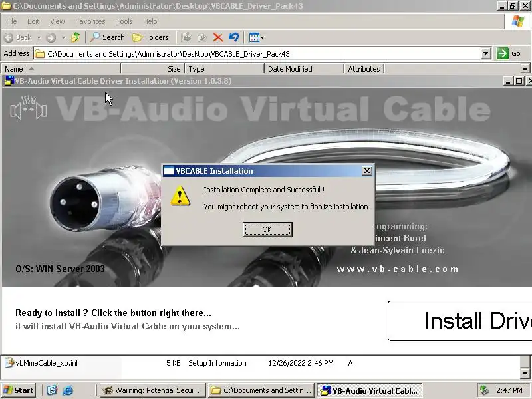The height and width of the screenshot is (399, 532).
Task: Open the Favorites menu
Action: click(90, 21)
